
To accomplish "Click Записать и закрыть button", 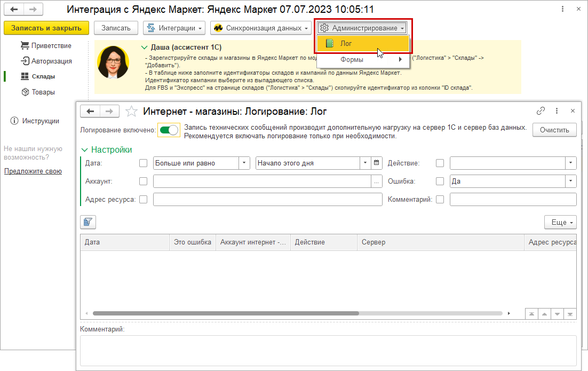I will pyautogui.click(x=46, y=28).
